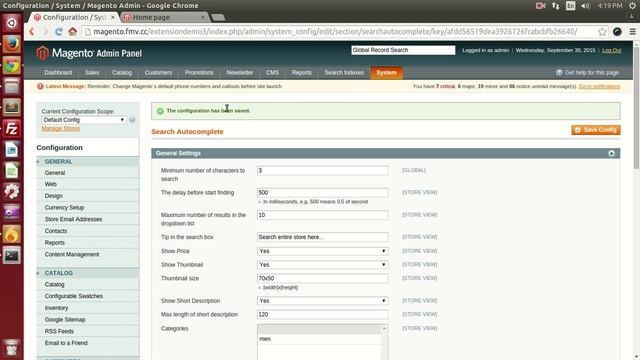640x360 pixels.
Task: Click the scope help question icon
Action: 132,120
